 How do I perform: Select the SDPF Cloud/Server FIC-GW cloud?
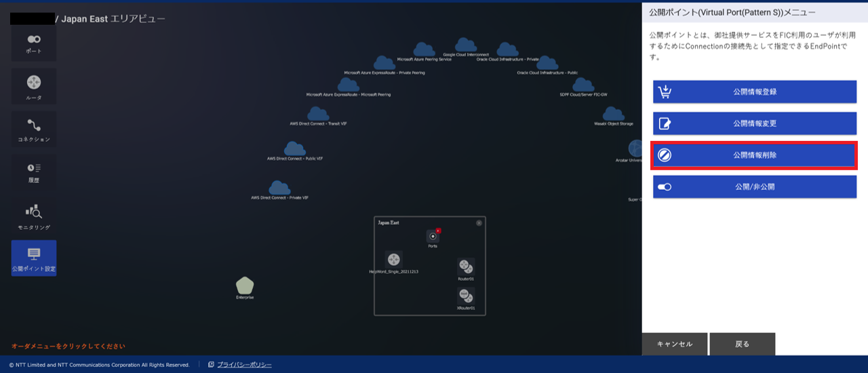click(583, 85)
